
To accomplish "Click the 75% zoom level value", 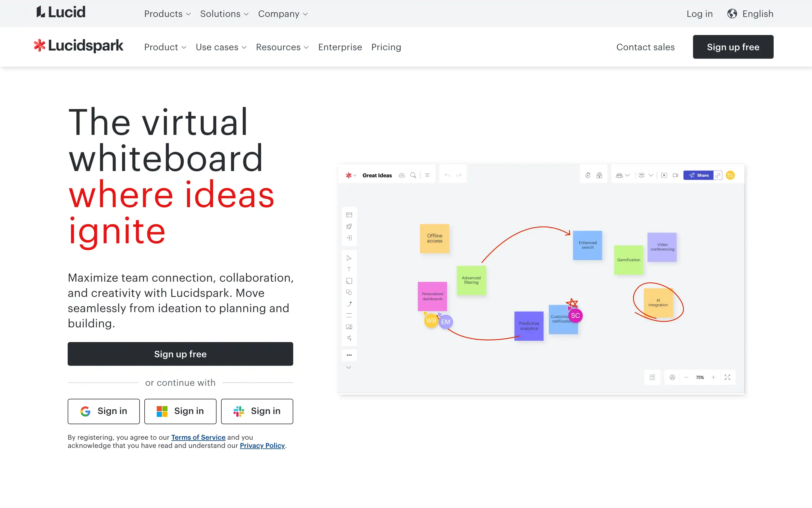I will 700,377.
